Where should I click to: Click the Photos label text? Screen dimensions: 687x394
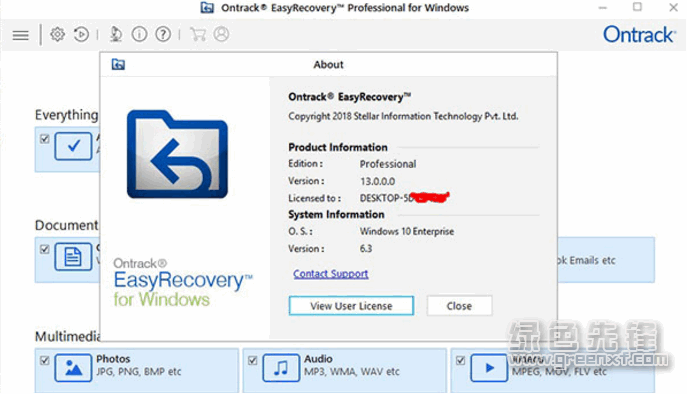(113, 359)
